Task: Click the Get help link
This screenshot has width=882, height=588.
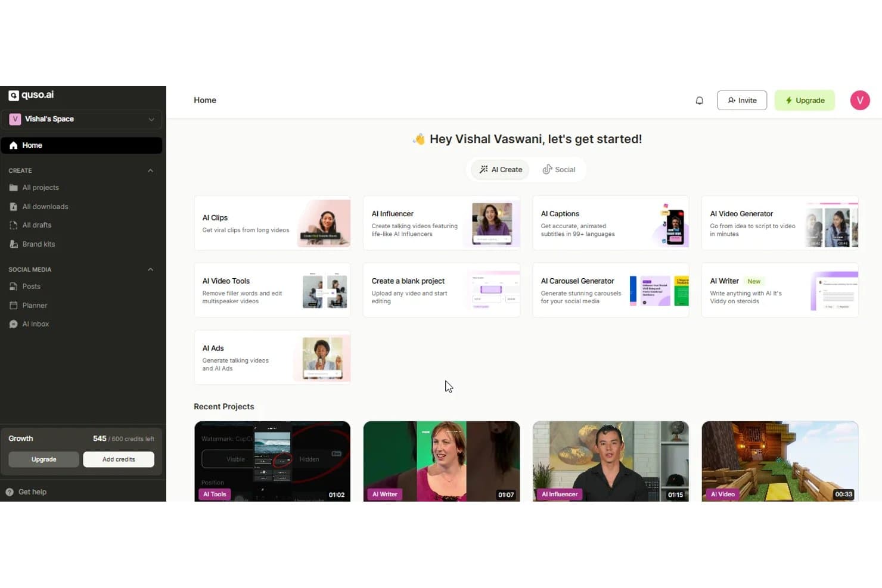Action: click(x=32, y=492)
